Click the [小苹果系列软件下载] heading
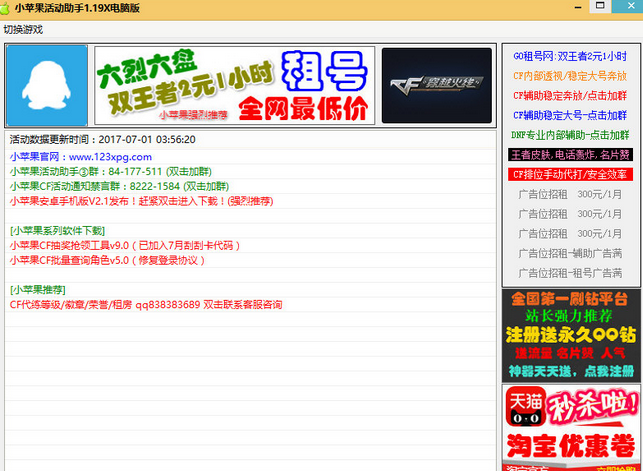Viewport: 643px width, 471px height. pos(57,231)
